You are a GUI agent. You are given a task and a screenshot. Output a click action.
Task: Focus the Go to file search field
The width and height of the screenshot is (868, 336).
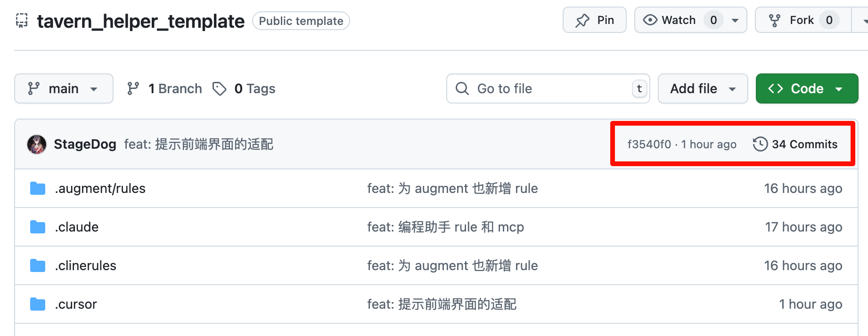point(548,88)
